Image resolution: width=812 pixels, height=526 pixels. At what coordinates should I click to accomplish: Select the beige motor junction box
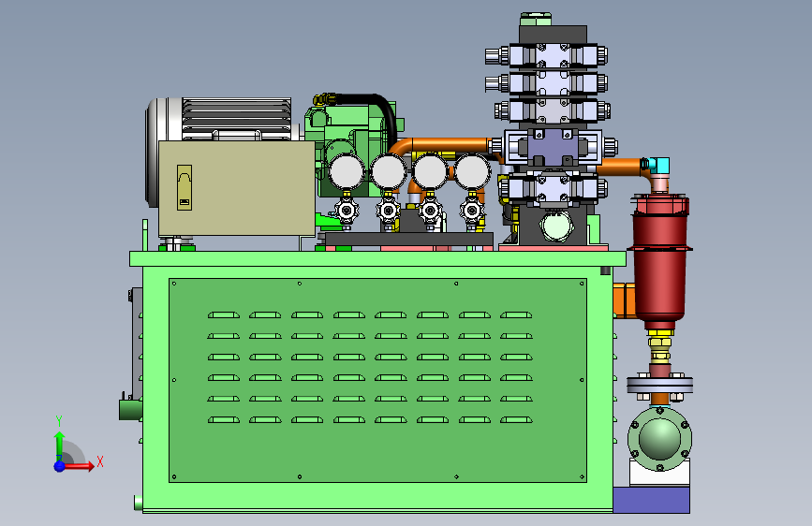[x=236, y=188]
